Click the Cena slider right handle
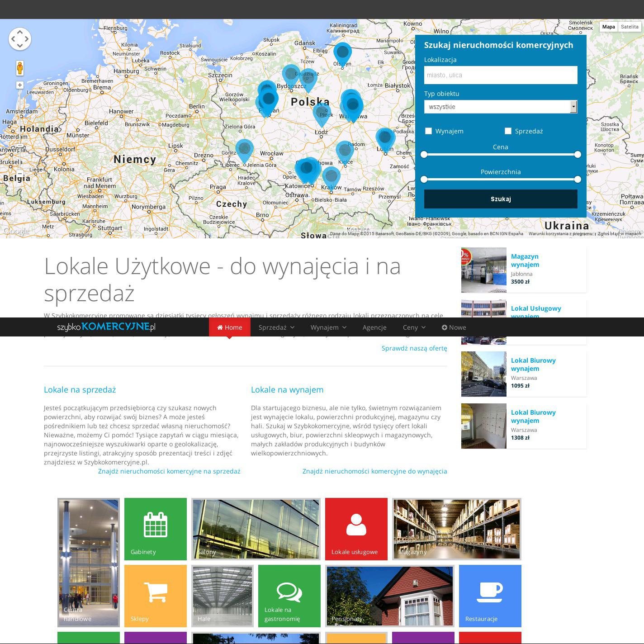Screen dimensions: 644x644 tap(578, 155)
